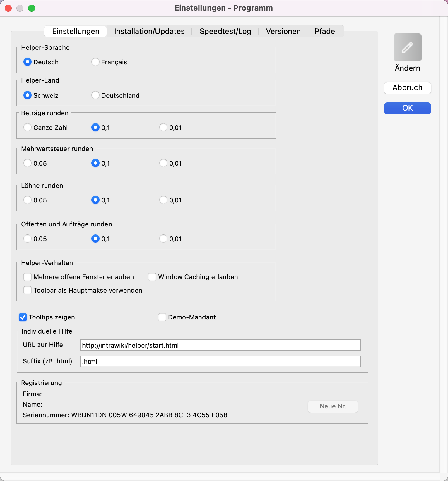This screenshot has width=448, height=481.
Task: Go to the Versionen tab
Action: (283, 31)
